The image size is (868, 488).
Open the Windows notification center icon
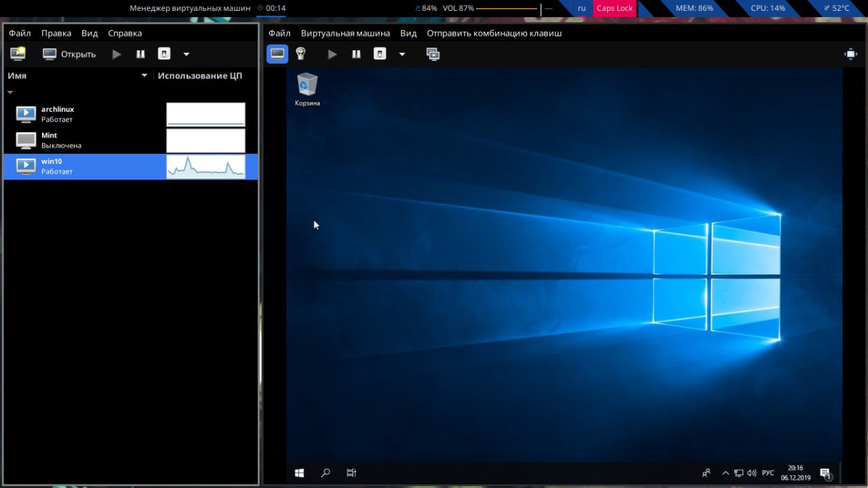click(825, 473)
